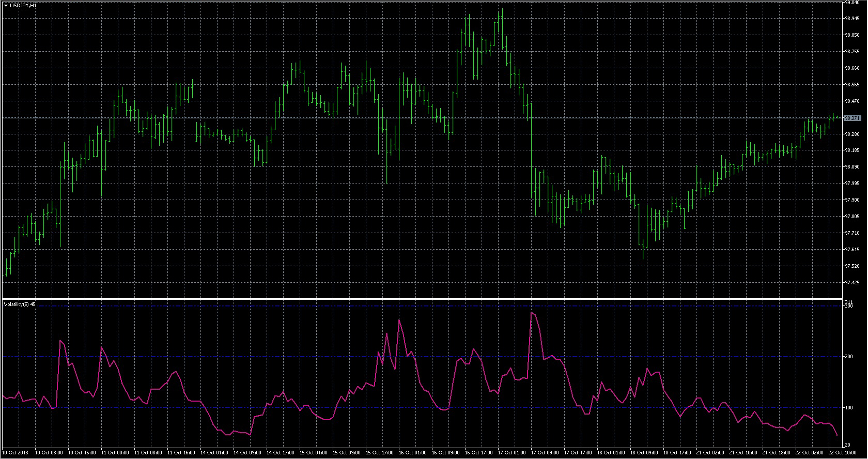Image resolution: width=868 pixels, height=459 pixels.
Task: Click the 21 Oct 02:00 time label
Action: click(x=710, y=453)
